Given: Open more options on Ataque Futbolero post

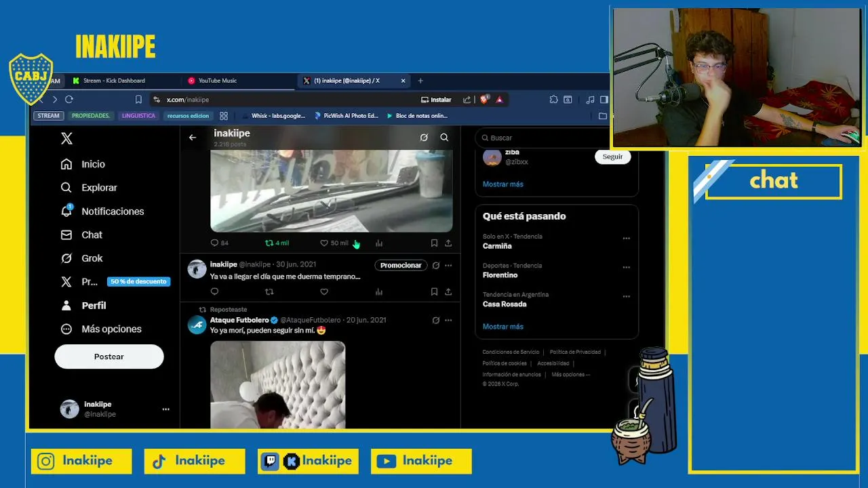Looking at the screenshot, I should point(448,320).
